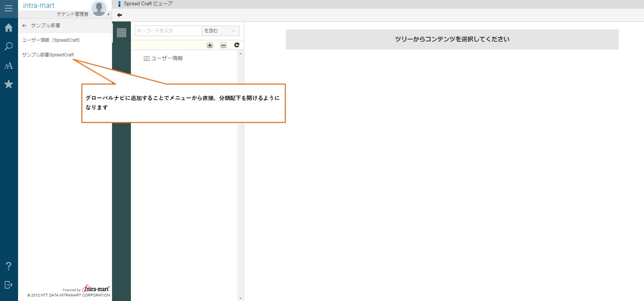
Task: Collapse all tree nodes with minus button
Action: click(223, 45)
